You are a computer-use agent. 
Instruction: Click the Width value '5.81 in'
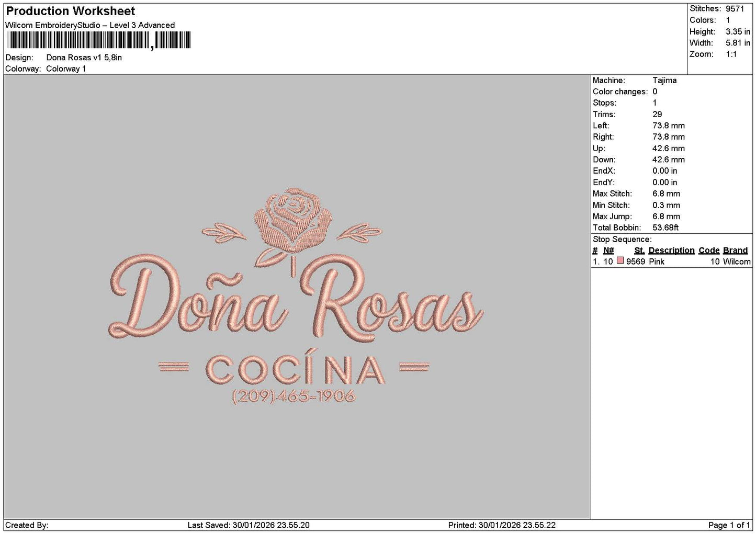pyautogui.click(x=738, y=43)
